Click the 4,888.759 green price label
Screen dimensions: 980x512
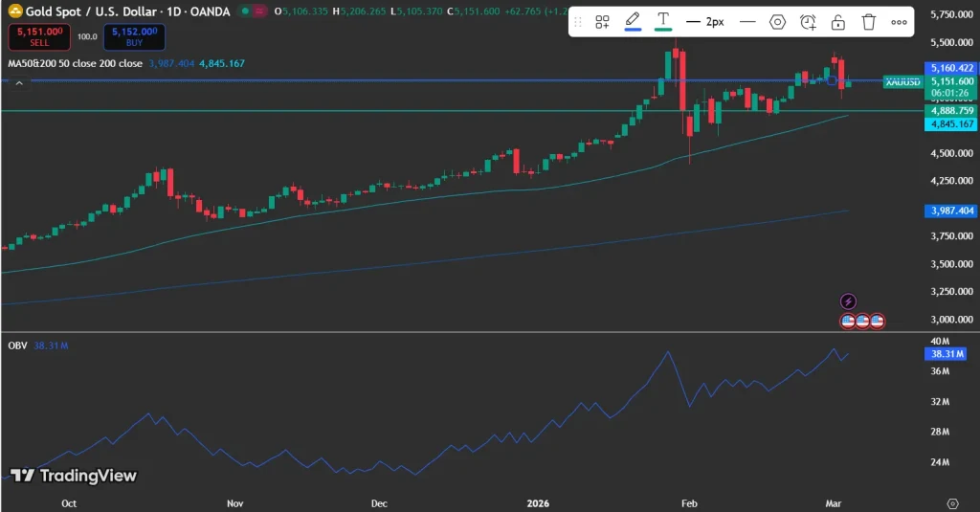(951, 111)
